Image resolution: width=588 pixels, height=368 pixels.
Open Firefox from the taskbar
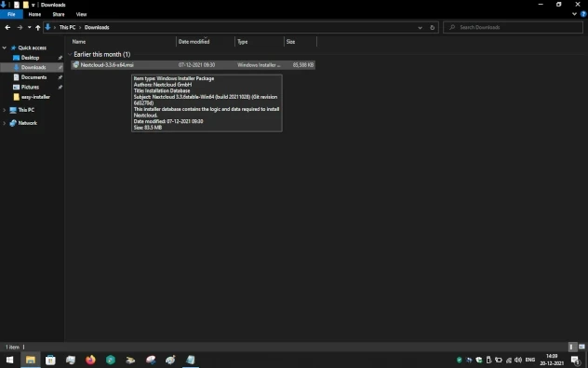(90, 360)
